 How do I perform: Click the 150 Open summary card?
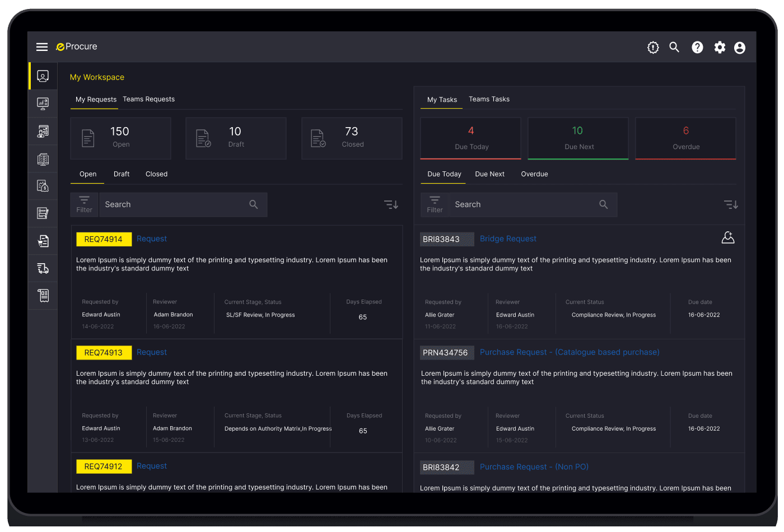coord(121,138)
